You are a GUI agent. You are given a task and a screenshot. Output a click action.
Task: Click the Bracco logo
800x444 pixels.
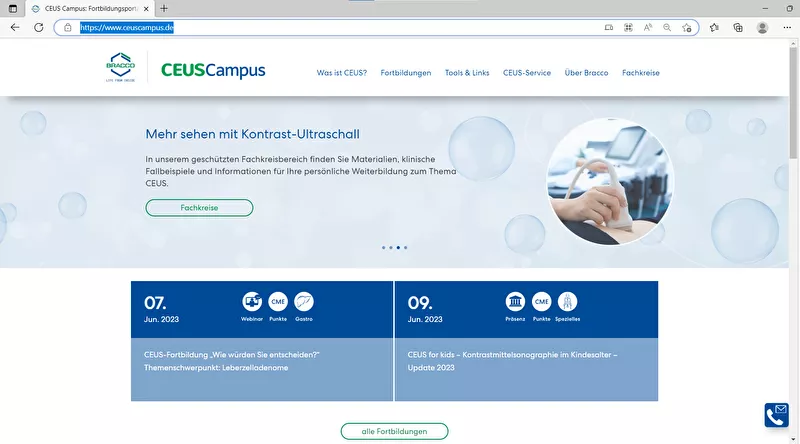[x=120, y=67]
